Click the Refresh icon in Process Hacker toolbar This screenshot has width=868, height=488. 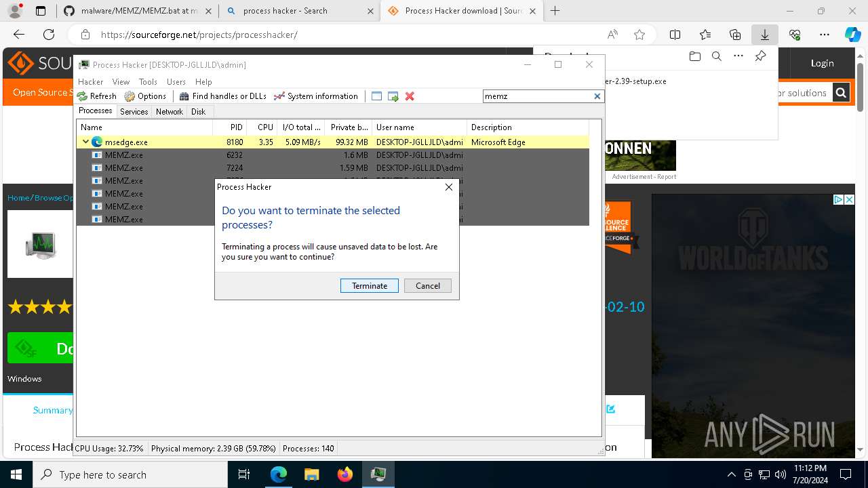(82, 96)
